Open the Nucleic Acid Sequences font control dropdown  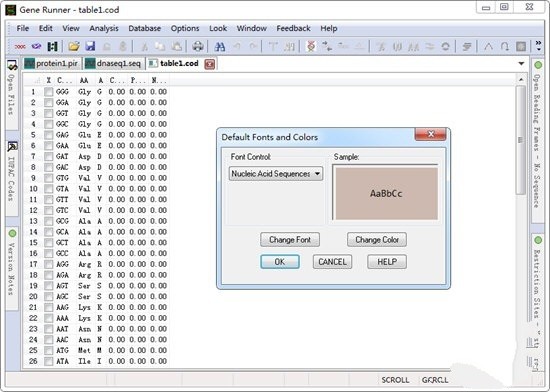(x=276, y=174)
